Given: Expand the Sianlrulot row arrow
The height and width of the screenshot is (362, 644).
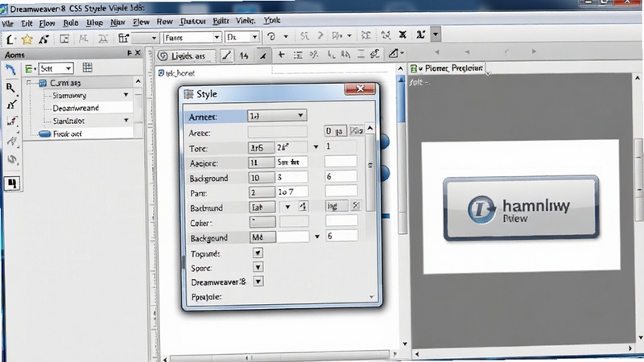Looking at the screenshot, I should click(x=126, y=120).
